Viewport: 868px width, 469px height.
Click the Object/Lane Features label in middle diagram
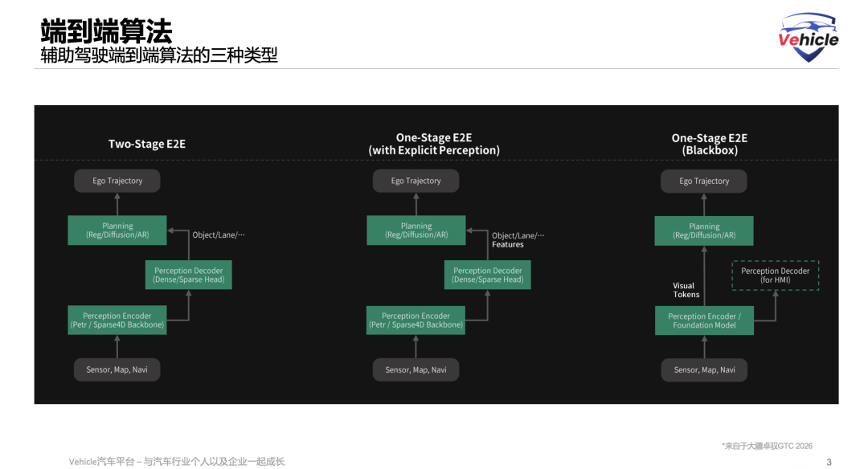click(x=518, y=240)
